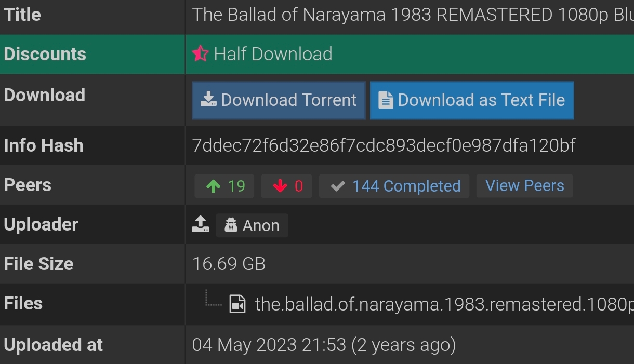Click the red down-arrow leechers icon
Image resolution: width=634 pixels, height=364 pixels.
pyautogui.click(x=280, y=186)
